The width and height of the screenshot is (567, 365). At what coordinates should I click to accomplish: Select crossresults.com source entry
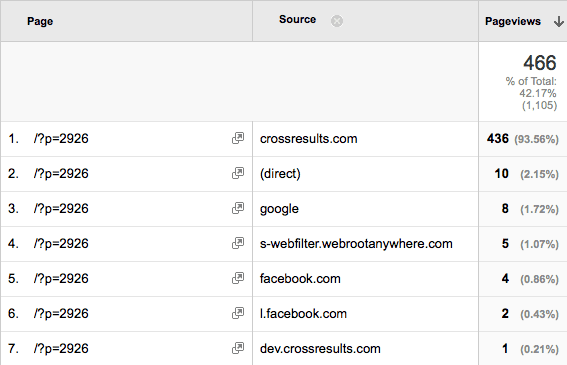(x=308, y=139)
